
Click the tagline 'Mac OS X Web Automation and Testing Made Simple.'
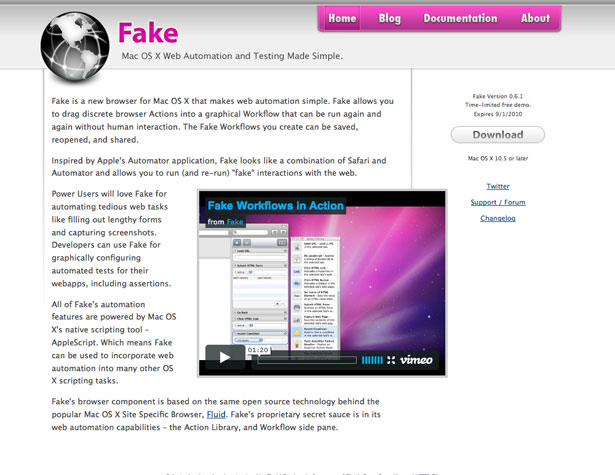click(232, 56)
